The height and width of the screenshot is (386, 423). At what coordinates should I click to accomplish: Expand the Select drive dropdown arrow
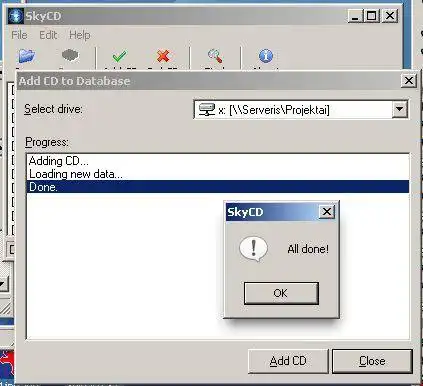click(399, 109)
